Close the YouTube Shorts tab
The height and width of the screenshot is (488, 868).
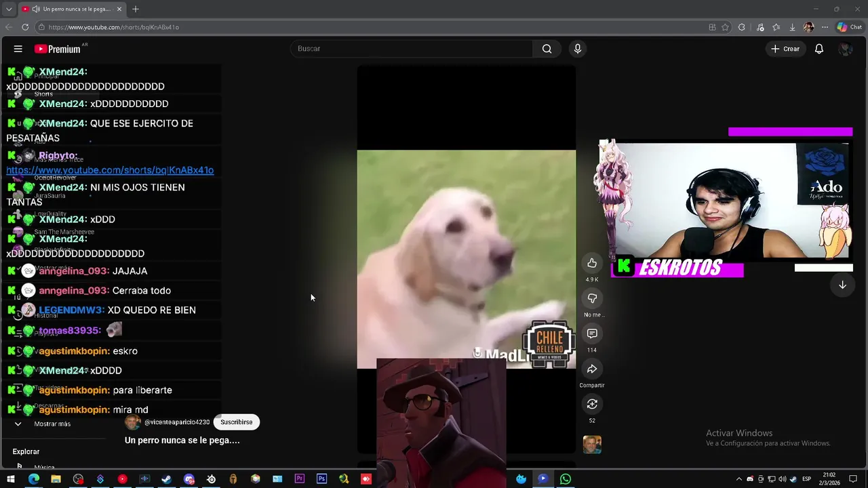(x=119, y=9)
